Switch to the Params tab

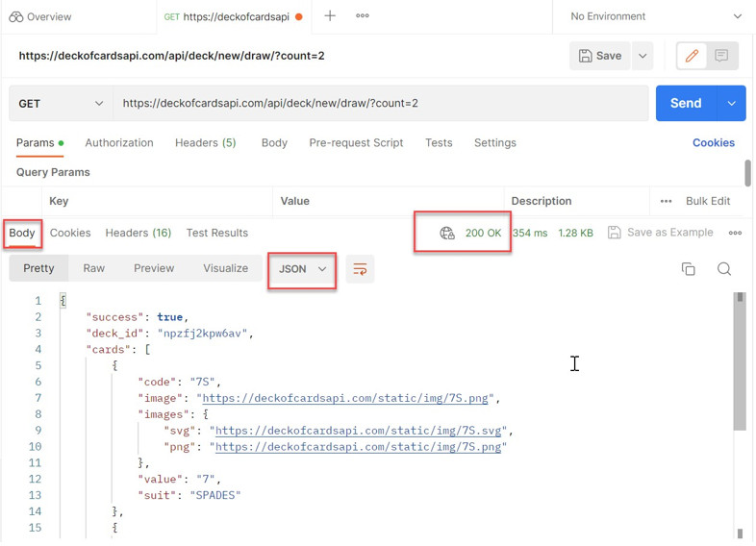39,143
